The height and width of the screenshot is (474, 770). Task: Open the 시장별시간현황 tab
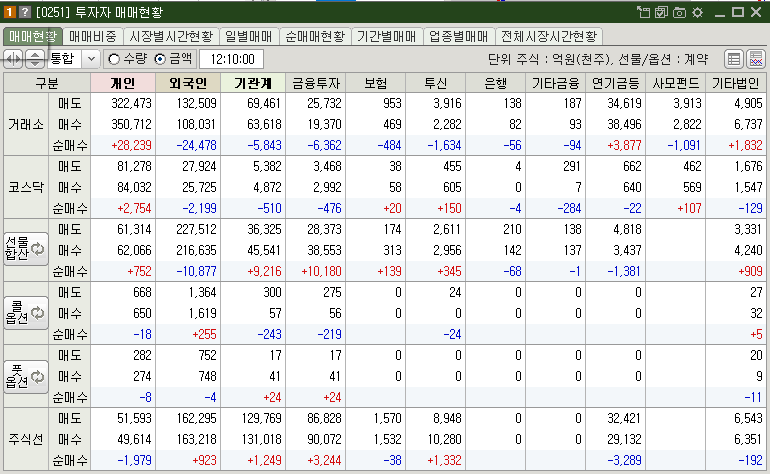171,36
